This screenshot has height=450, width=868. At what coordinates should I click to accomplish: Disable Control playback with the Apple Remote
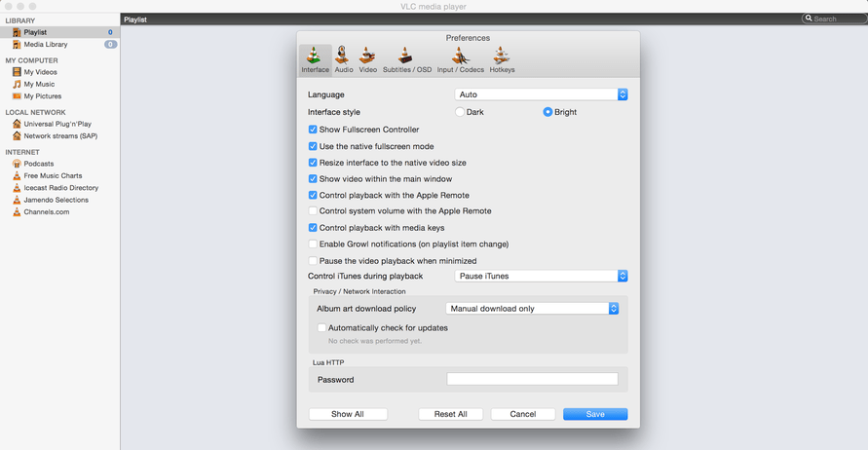click(x=313, y=195)
